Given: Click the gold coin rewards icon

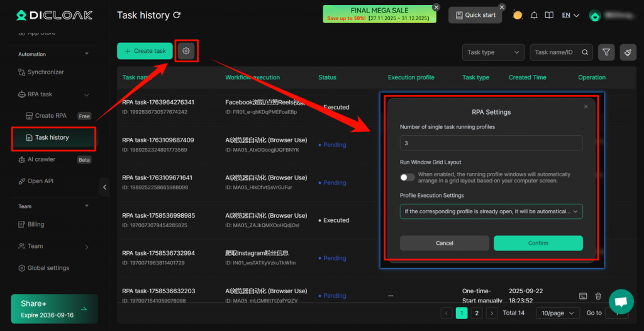Looking at the screenshot, I should coord(518,15).
